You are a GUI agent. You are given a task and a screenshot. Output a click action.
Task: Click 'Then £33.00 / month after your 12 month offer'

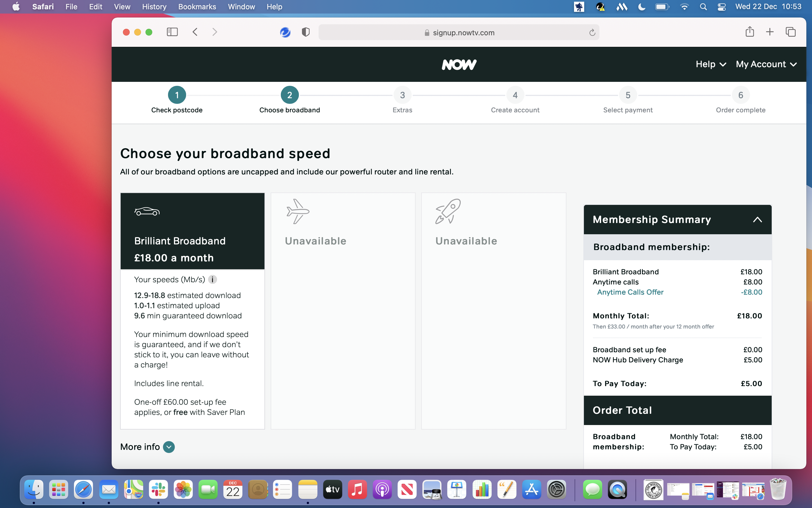tap(653, 327)
